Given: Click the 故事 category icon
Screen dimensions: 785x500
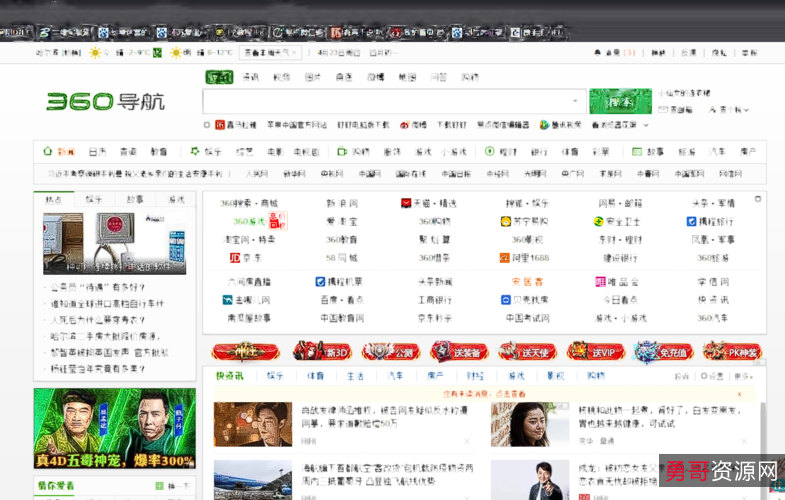Looking at the screenshot, I should coord(637,151).
